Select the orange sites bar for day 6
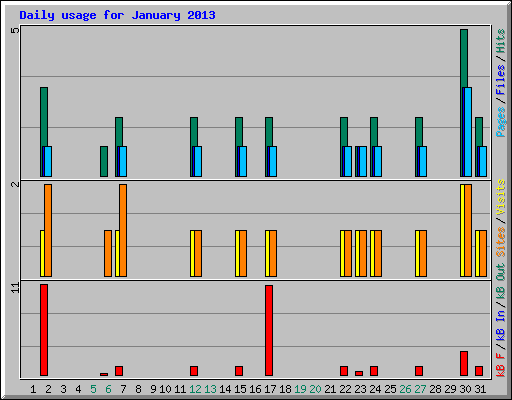The height and width of the screenshot is (400, 512). 108,253
